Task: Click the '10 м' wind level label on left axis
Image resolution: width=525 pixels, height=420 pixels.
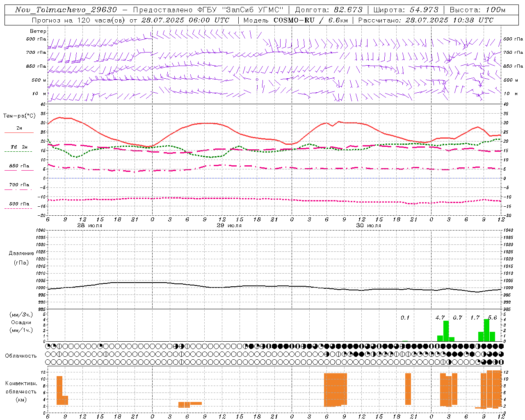Action: click(x=39, y=94)
